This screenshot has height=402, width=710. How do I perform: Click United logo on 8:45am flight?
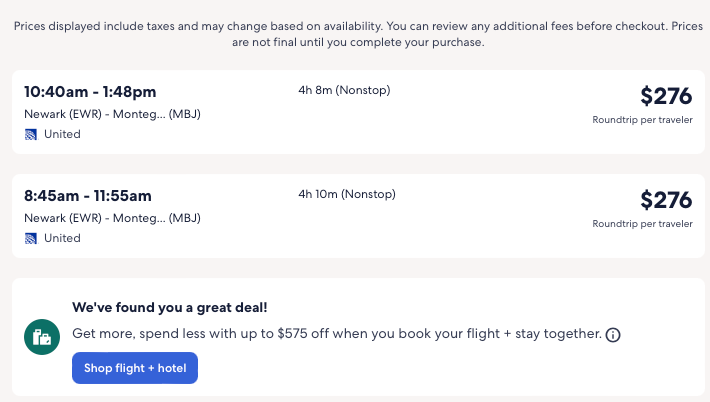click(x=31, y=238)
